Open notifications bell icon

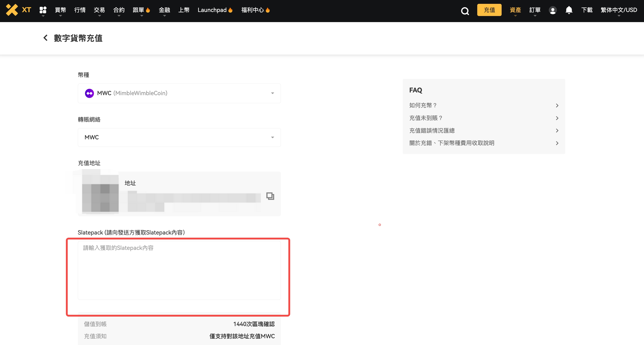click(x=569, y=10)
